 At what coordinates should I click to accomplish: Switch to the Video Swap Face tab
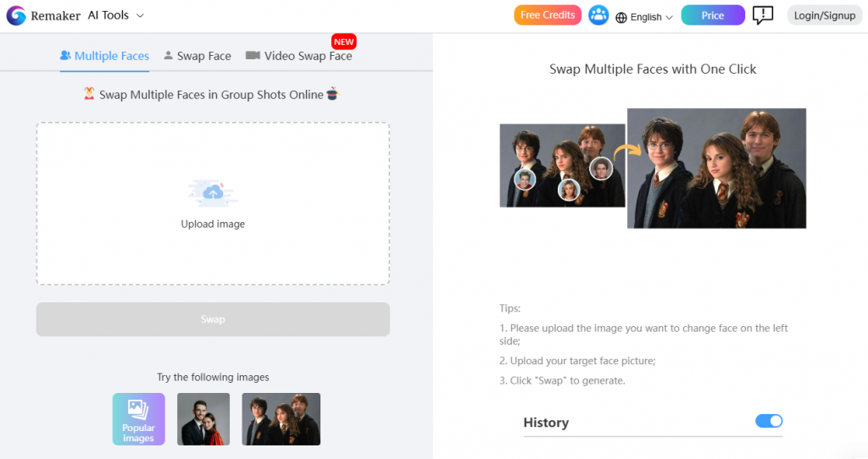tap(299, 56)
